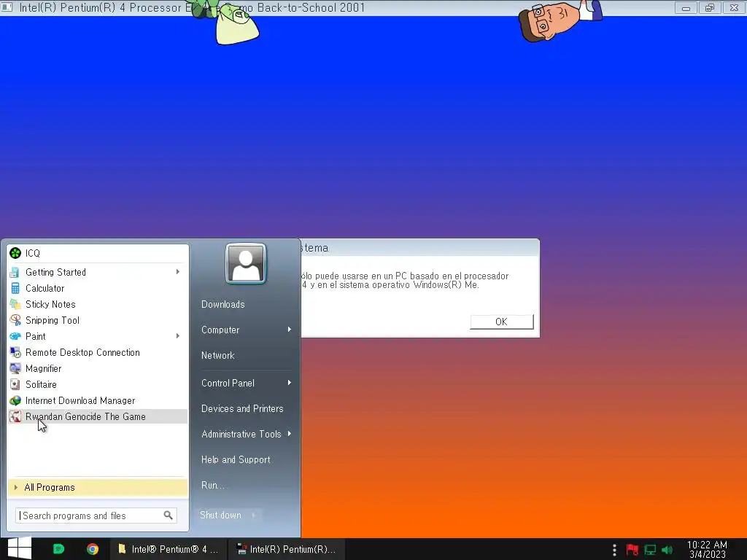Click the red flag tray icon
The height and width of the screenshot is (560, 747).
632,550
